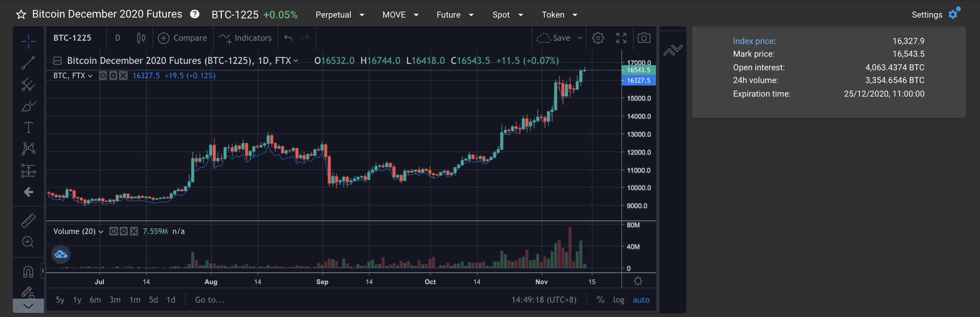Toggle visibility eye of BTC, FTX series
980x317 pixels.
(103, 75)
